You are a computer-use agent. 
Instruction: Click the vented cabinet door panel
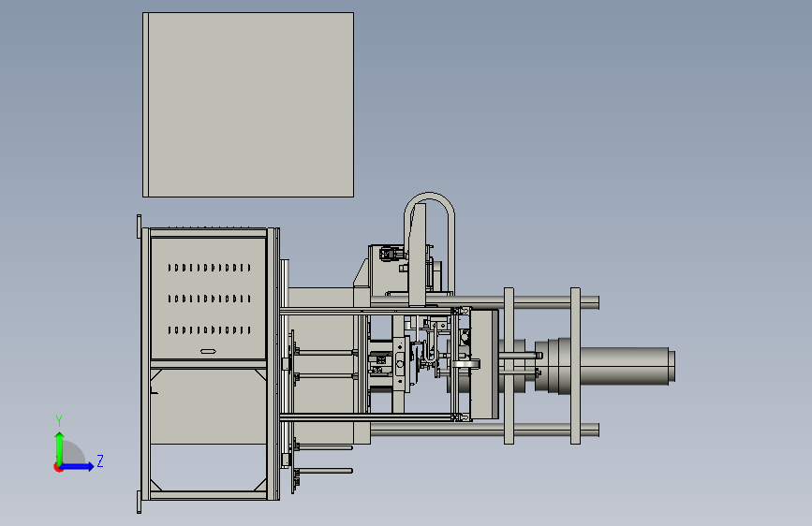tap(208, 299)
